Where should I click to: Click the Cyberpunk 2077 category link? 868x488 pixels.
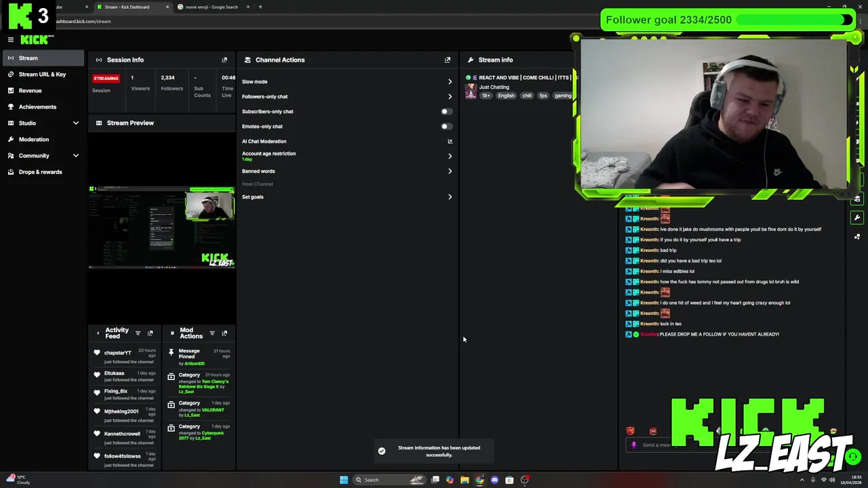[202, 435]
